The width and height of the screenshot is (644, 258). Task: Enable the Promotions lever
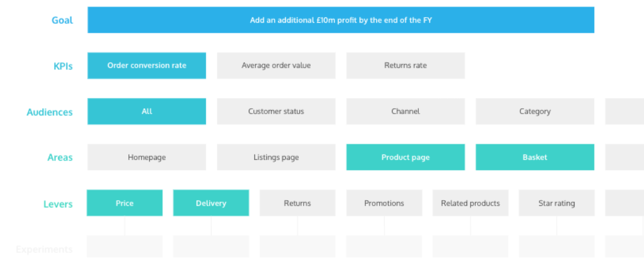[x=384, y=203]
